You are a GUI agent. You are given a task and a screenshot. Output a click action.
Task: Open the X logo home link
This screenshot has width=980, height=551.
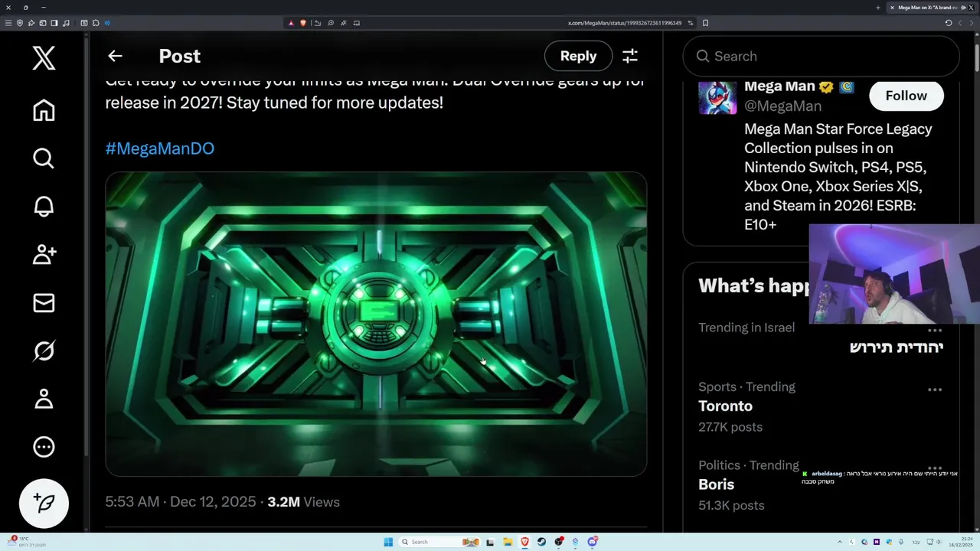point(44,58)
